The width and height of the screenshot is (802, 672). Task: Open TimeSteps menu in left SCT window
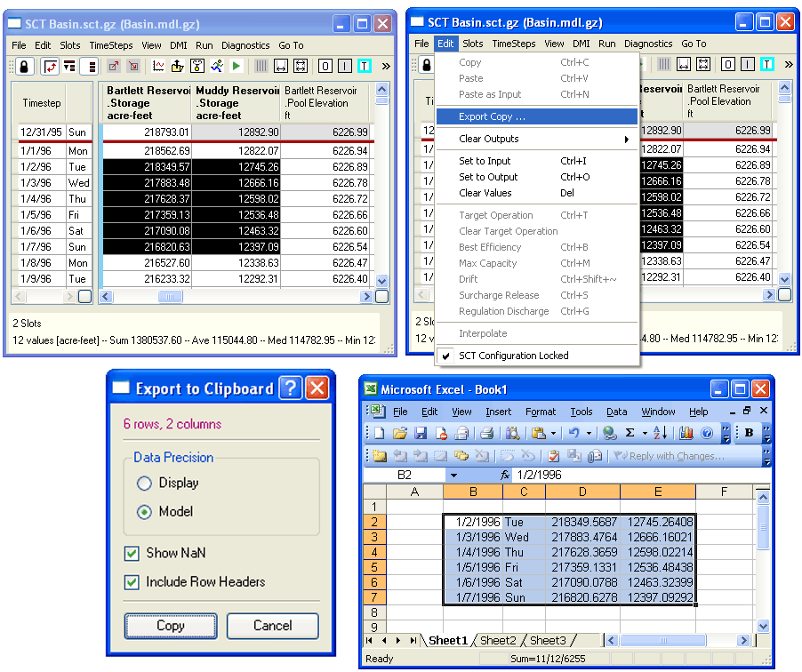click(111, 45)
